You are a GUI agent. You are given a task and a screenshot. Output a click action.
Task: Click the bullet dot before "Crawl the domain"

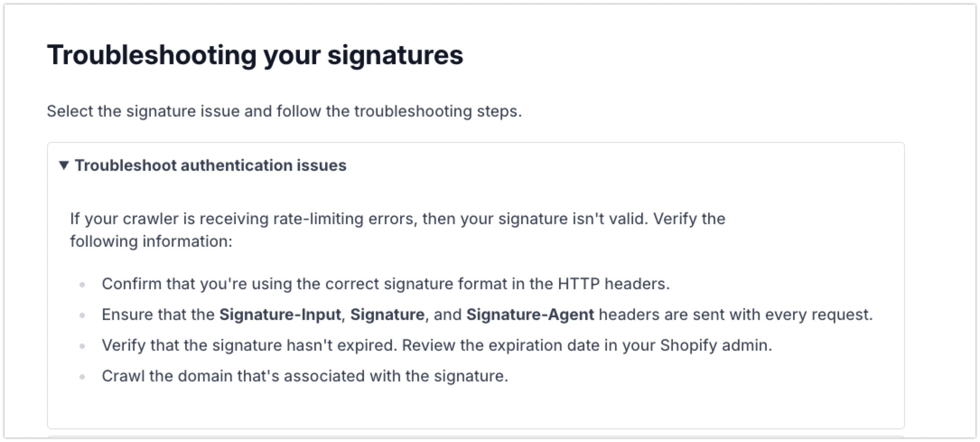[x=82, y=377]
